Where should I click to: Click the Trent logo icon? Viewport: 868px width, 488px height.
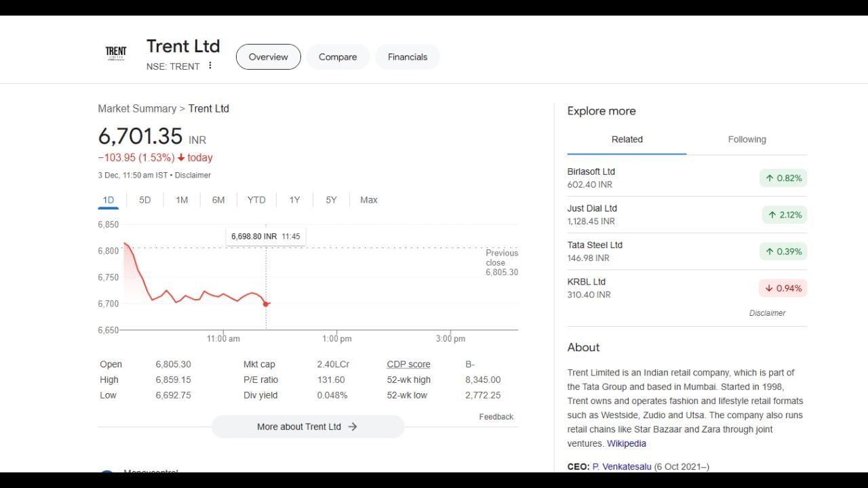coord(116,53)
